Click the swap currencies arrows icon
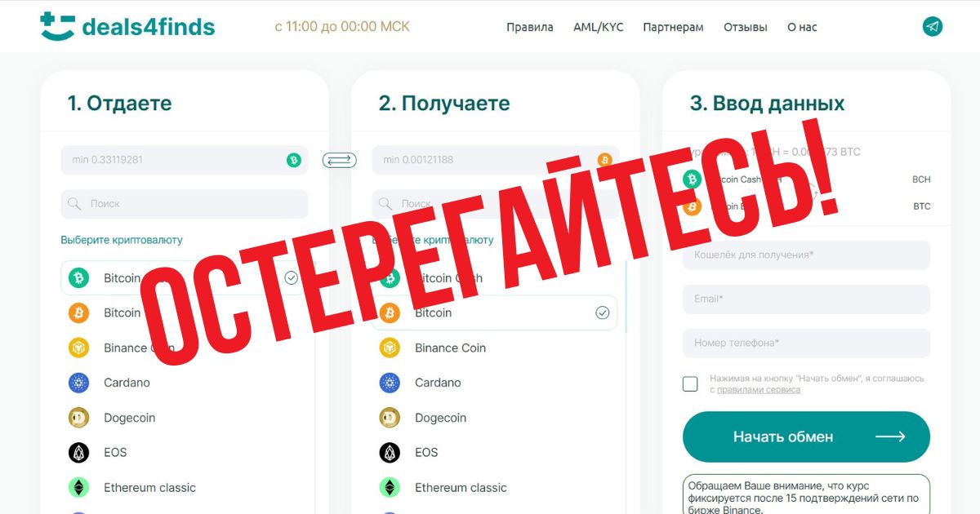This screenshot has width=980, height=514. point(340,160)
